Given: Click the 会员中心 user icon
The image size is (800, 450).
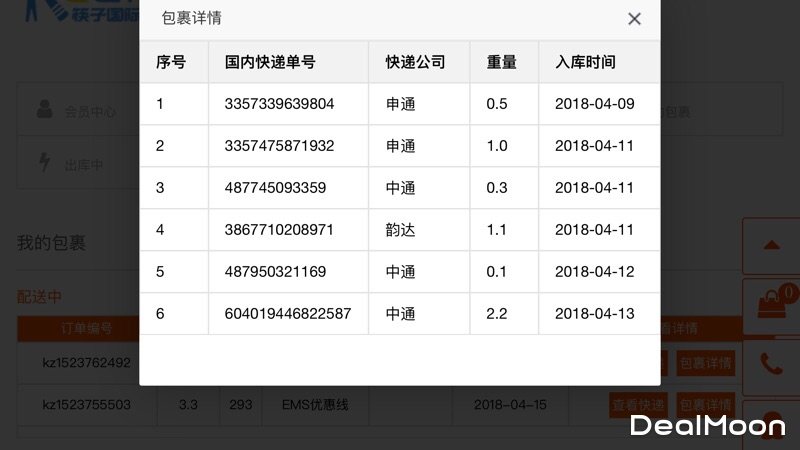Looking at the screenshot, I should click(x=44, y=110).
